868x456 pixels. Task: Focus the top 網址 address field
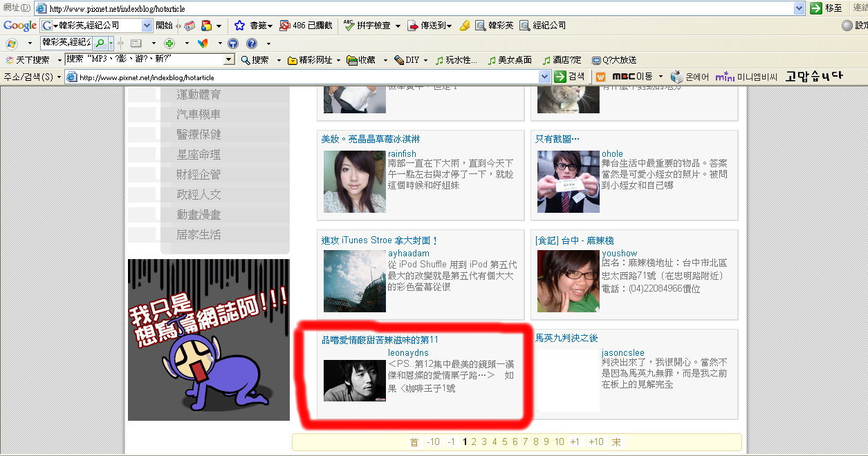(x=419, y=8)
